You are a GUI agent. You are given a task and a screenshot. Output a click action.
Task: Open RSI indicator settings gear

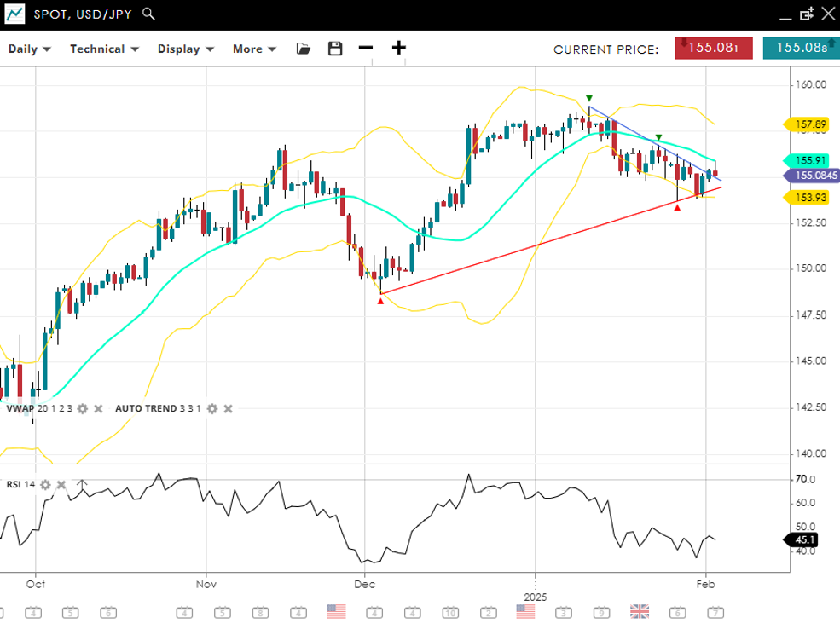pos(45,485)
